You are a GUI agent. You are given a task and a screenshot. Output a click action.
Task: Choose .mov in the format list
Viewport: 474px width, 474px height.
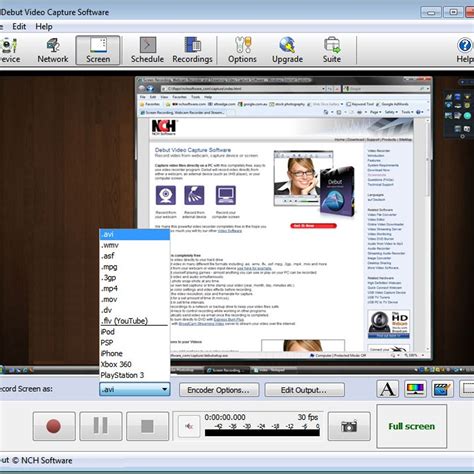pos(135,299)
